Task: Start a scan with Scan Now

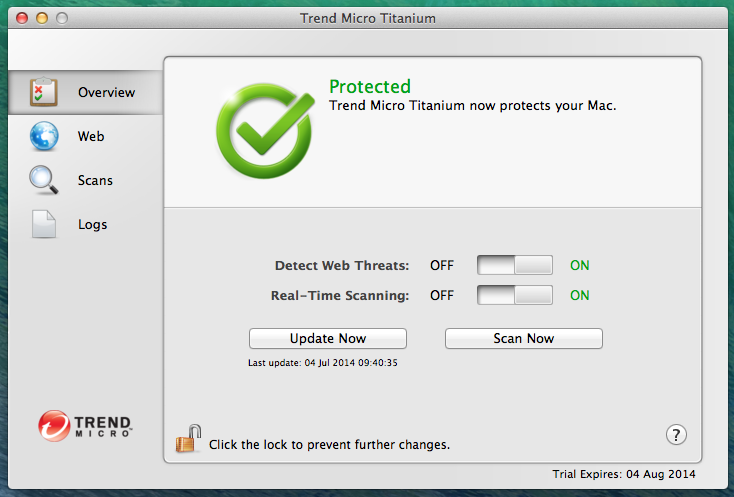Action: tap(523, 338)
